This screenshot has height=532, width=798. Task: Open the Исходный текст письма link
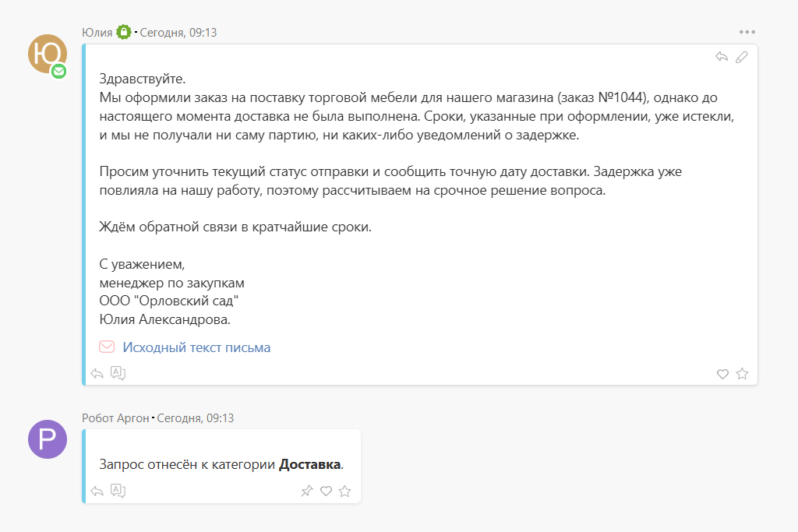pos(196,347)
